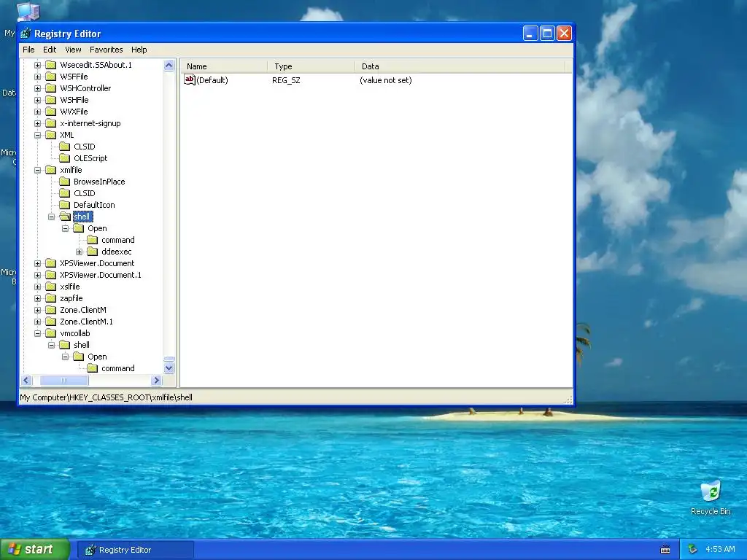Expand the WSHController key

(x=38, y=88)
